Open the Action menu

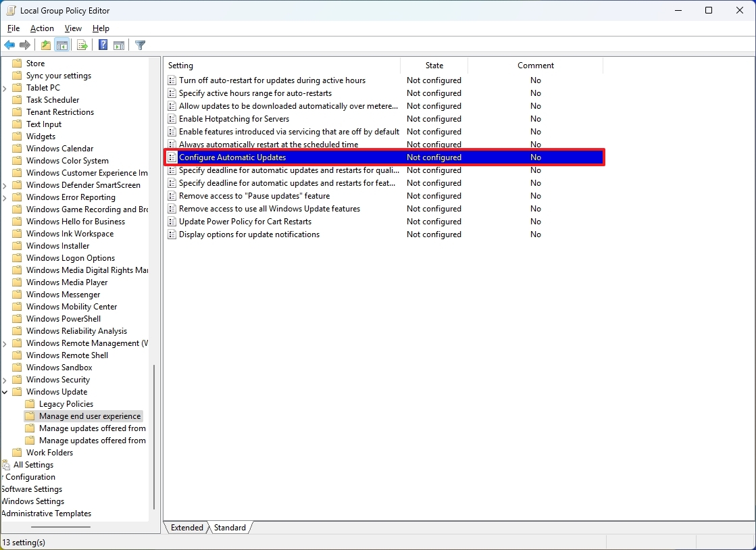(x=41, y=28)
